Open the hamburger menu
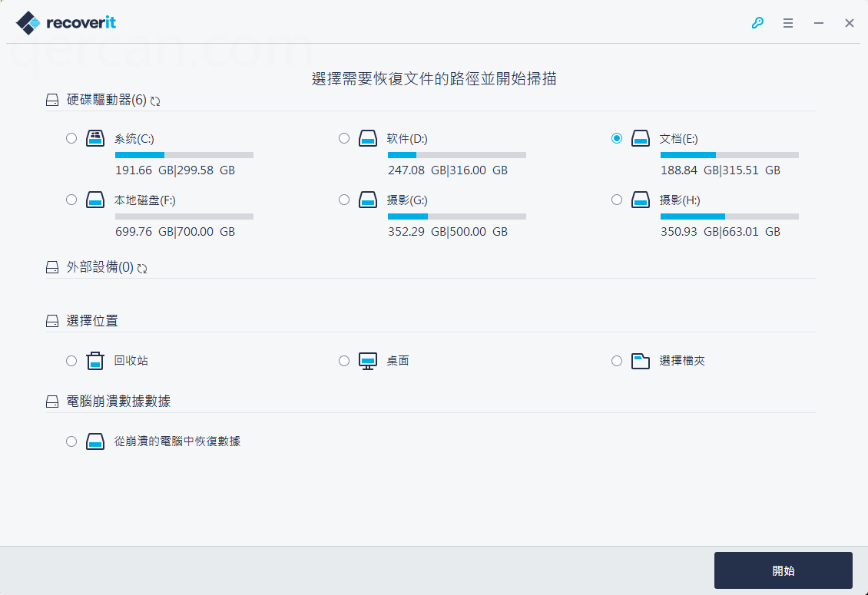This screenshot has height=595, width=868. click(788, 23)
